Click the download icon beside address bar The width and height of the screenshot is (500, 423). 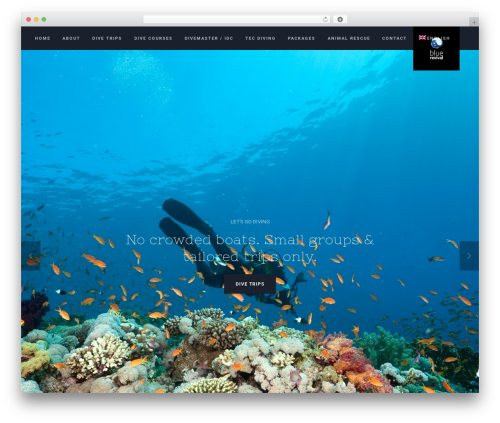[340, 19]
